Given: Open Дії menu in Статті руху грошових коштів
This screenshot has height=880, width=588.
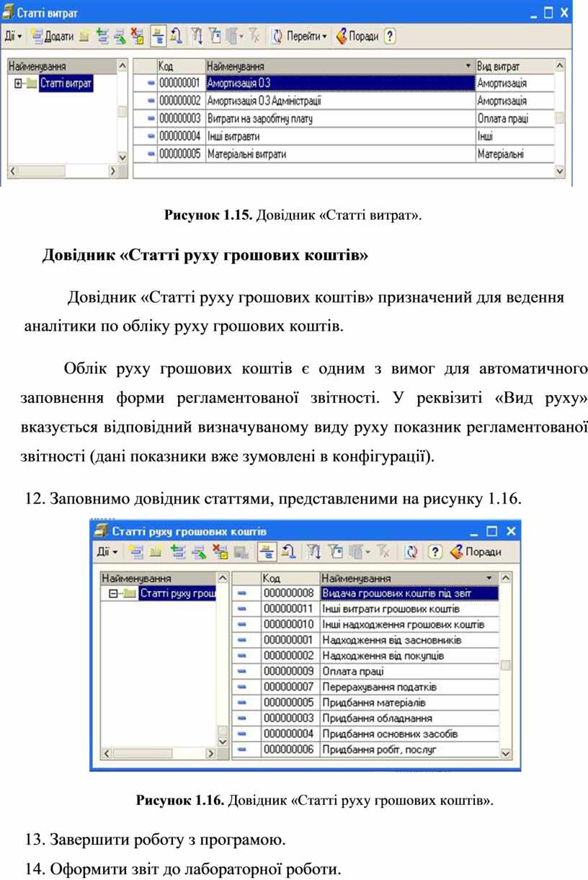Looking at the screenshot, I should (x=108, y=552).
